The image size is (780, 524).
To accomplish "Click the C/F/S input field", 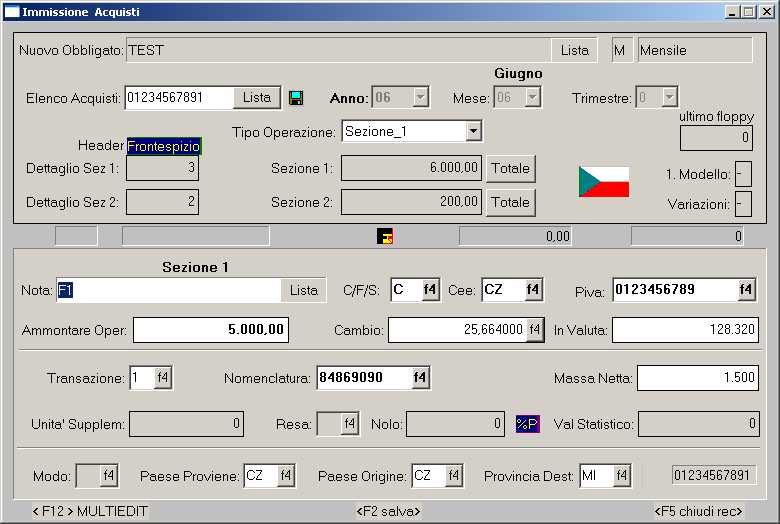I will click(406, 290).
